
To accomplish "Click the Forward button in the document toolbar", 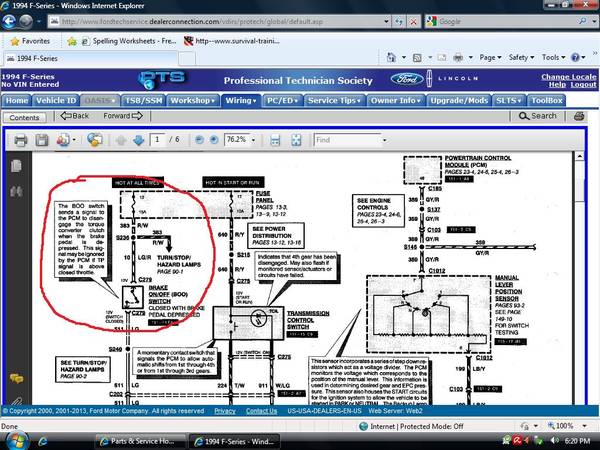I will 123,116.
